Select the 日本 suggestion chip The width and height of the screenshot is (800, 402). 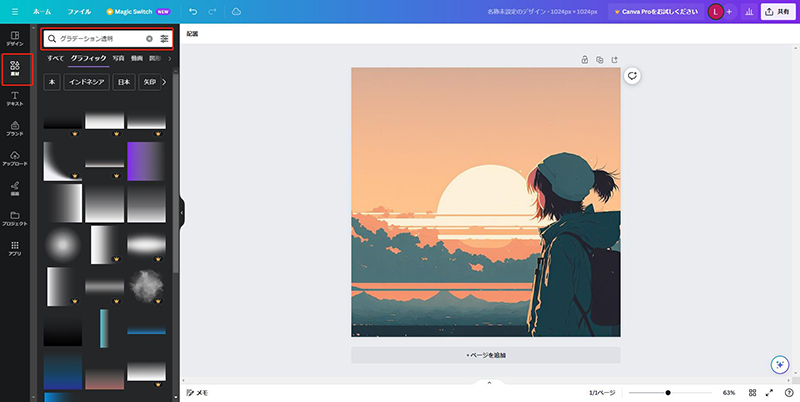click(x=124, y=82)
